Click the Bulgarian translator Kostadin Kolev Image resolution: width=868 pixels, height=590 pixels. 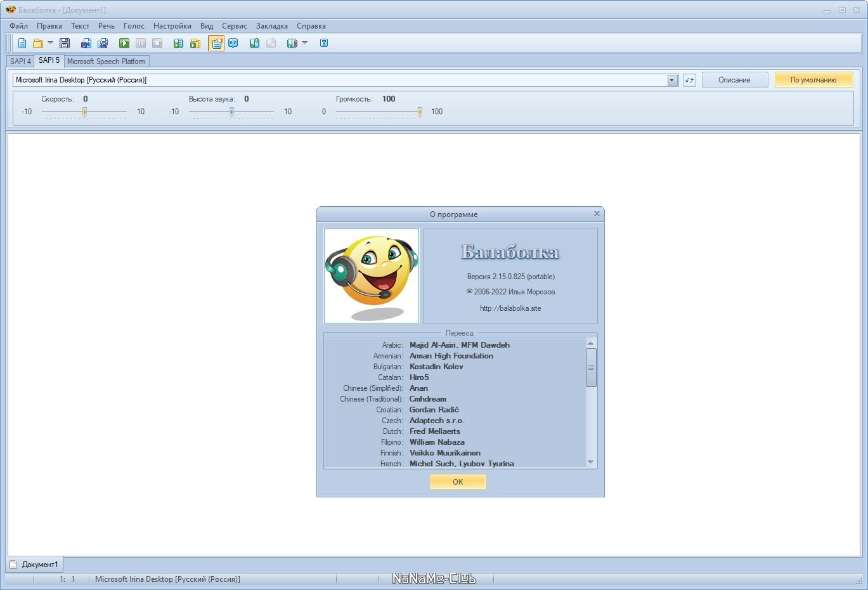436,367
